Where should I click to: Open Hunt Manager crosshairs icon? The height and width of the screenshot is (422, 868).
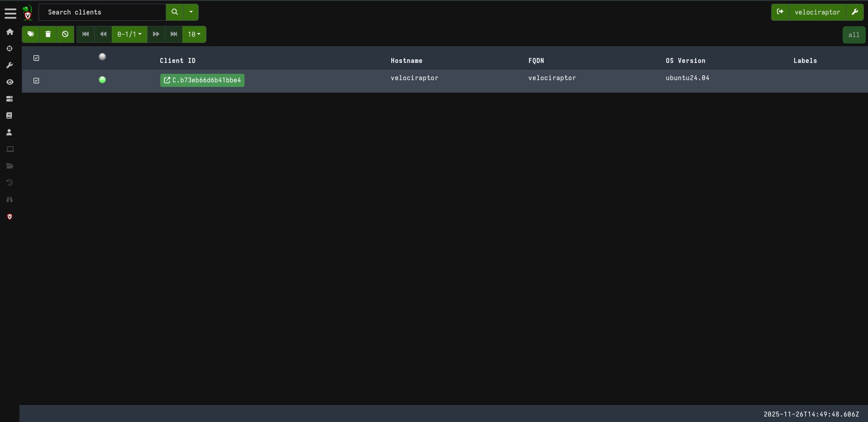point(10,49)
